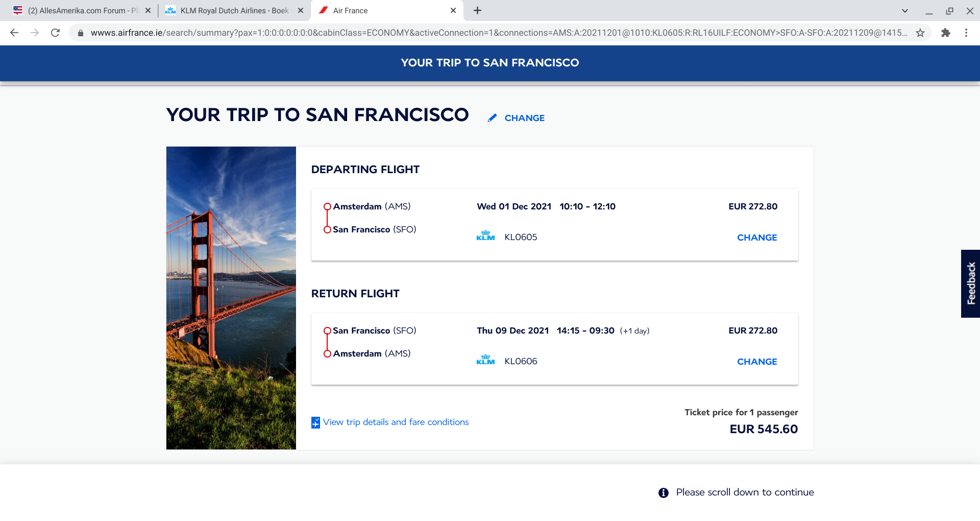Image resolution: width=980 pixels, height=521 pixels.
Task: Click CHANGE next to the trip heading
Action: pyautogui.click(x=524, y=118)
